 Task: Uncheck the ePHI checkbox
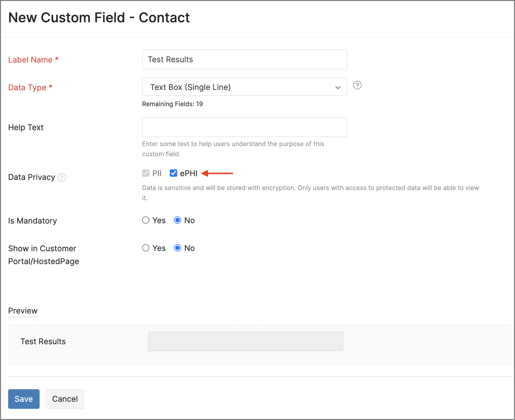pos(174,173)
